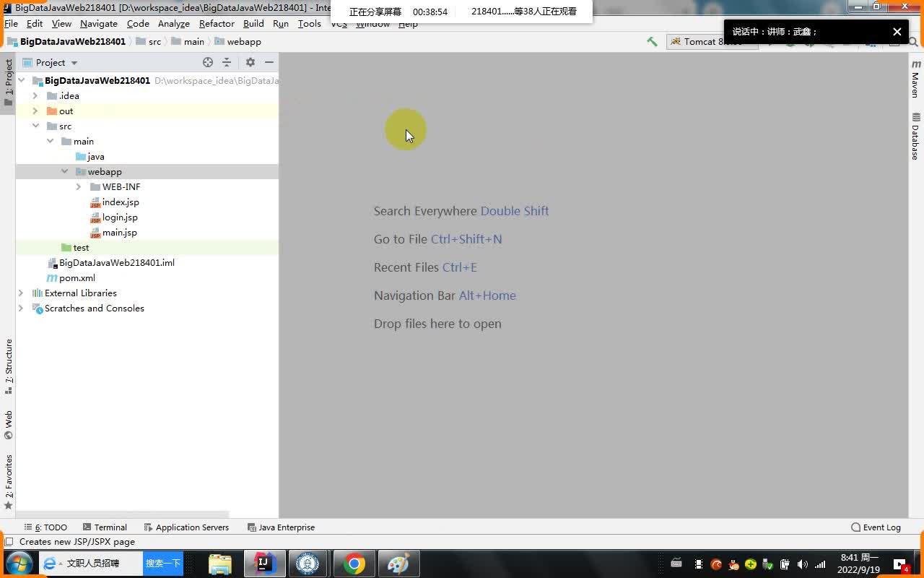This screenshot has width=924, height=578.
Task: Open the Terminal tool window
Action: tap(110, 527)
